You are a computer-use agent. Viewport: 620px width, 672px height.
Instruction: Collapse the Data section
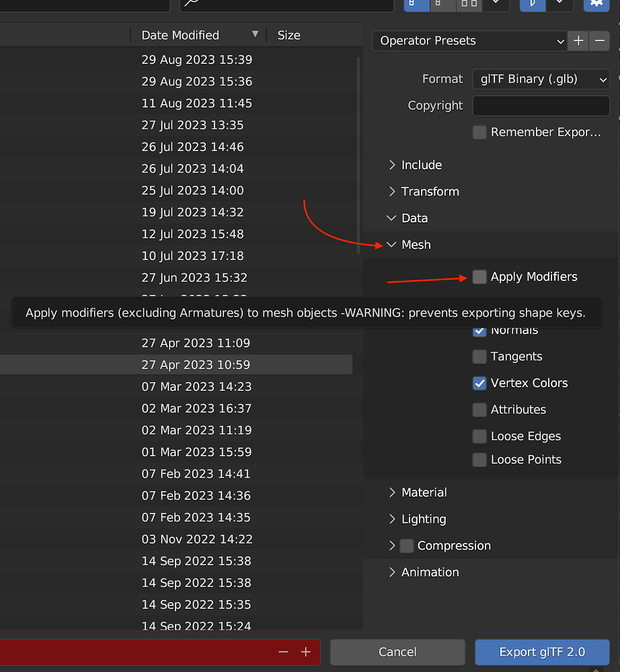click(408, 218)
